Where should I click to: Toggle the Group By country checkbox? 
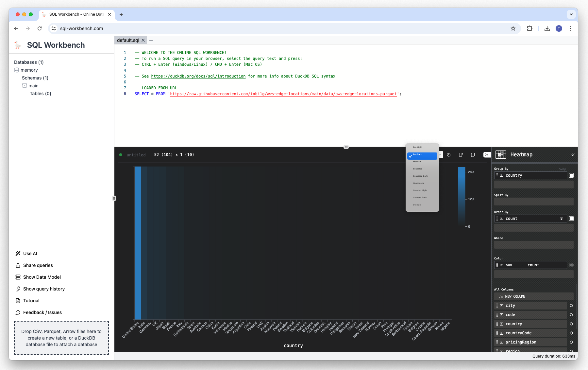coord(571,175)
